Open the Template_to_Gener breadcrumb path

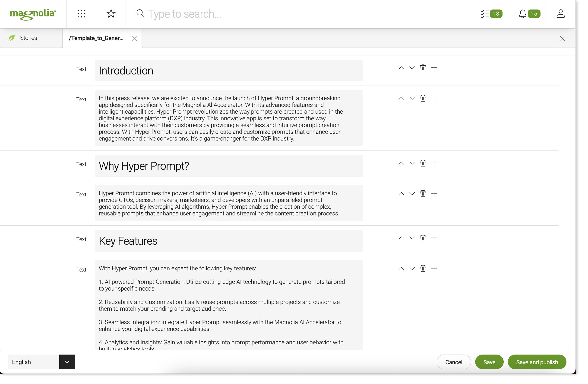[x=96, y=38]
